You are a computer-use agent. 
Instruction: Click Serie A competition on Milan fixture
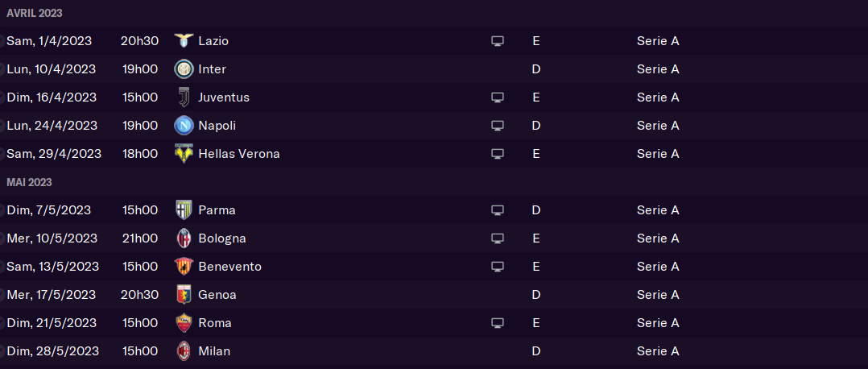(x=658, y=350)
